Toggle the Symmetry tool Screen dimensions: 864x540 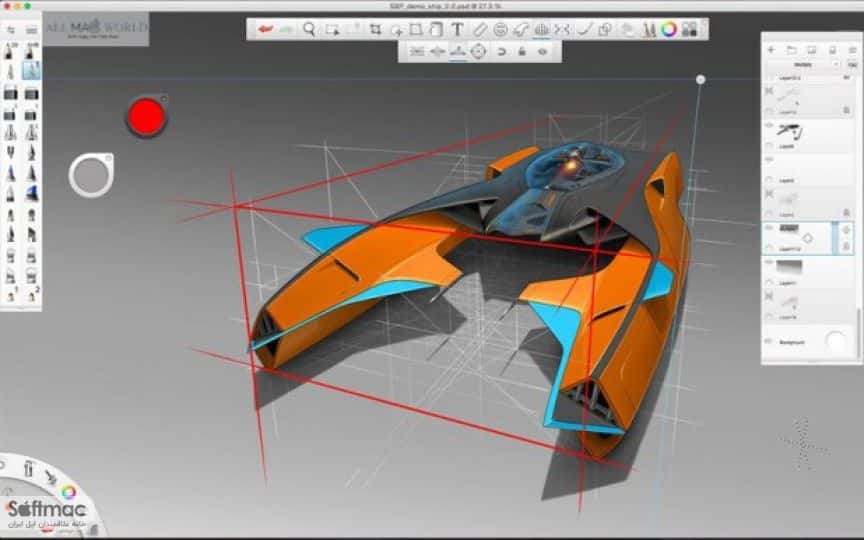[562, 30]
